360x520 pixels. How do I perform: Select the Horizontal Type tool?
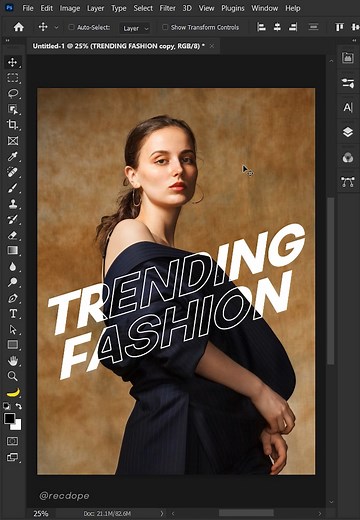click(13, 313)
